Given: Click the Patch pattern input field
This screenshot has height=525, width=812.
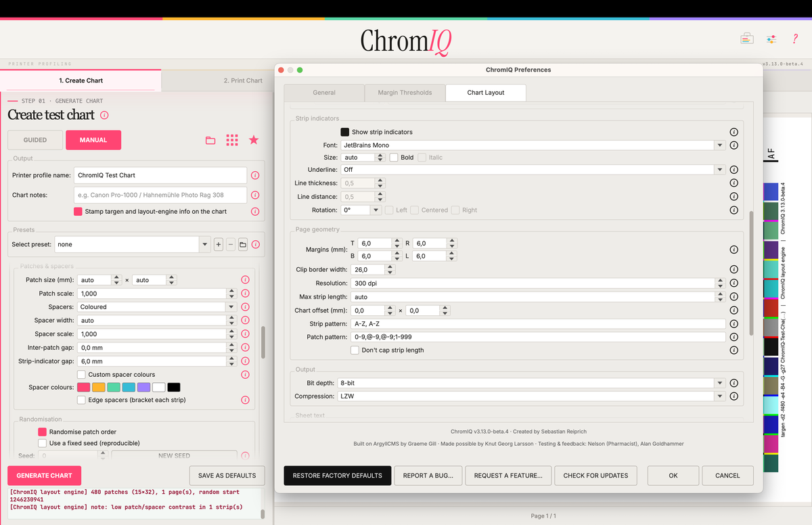Looking at the screenshot, I should [x=538, y=337].
